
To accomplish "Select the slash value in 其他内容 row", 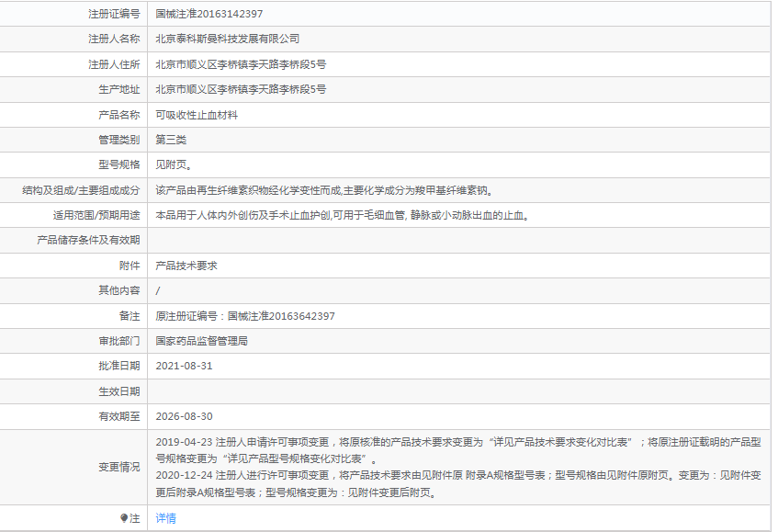I will pyautogui.click(x=158, y=291).
